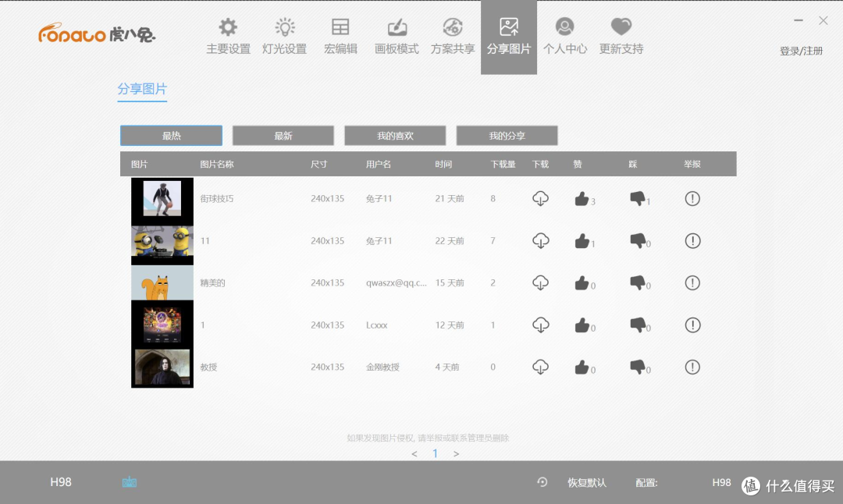Click the restore default icon
The height and width of the screenshot is (504, 843).
pyautogui.click(x=542, y=482)
